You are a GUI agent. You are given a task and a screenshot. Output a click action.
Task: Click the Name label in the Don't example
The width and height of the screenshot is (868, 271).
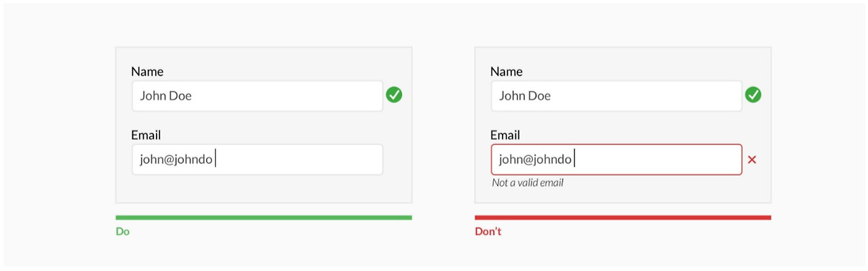(507, 71)
